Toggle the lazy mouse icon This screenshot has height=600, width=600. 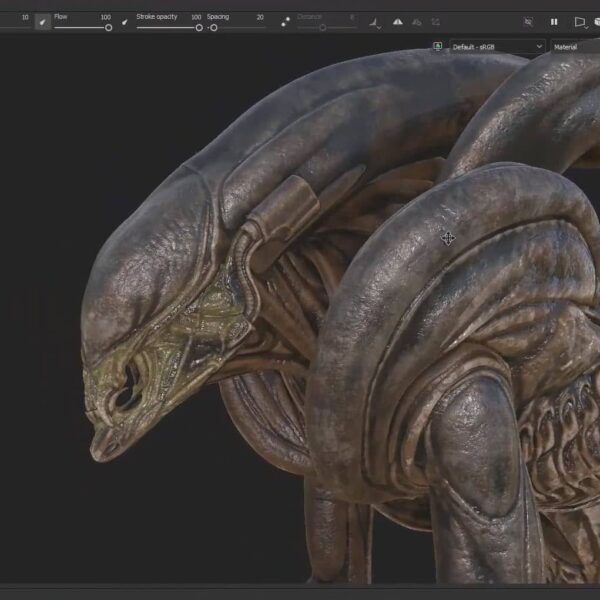tap(285, 21)
